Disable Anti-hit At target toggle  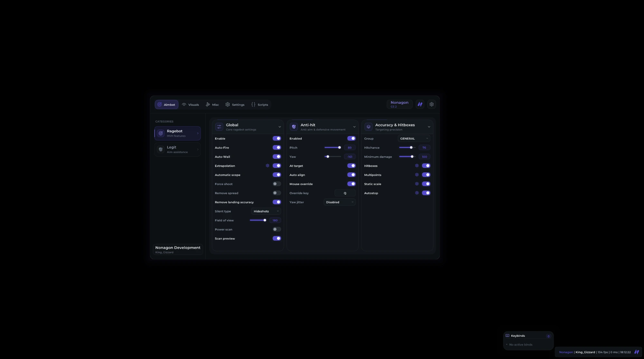click(351, 166)
